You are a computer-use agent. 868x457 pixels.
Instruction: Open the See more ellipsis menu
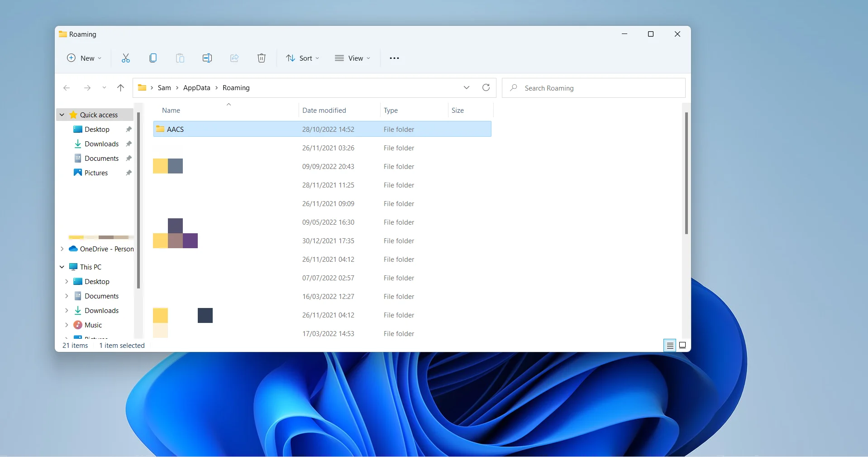[394, 58]
